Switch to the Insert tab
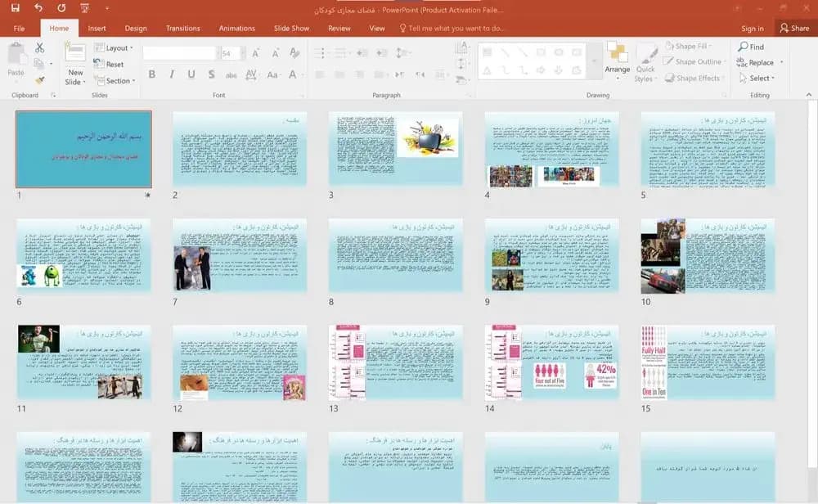The image size is (818, 504). pyautogui.click(x=97, y=28)
